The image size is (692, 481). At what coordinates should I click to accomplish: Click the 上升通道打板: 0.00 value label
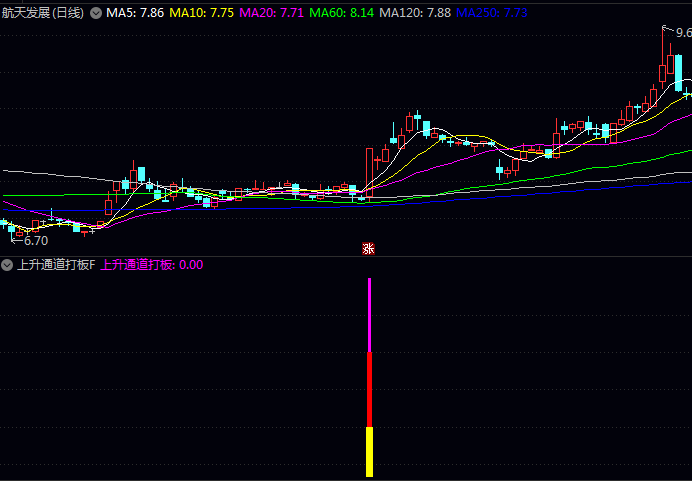(152, 265)
